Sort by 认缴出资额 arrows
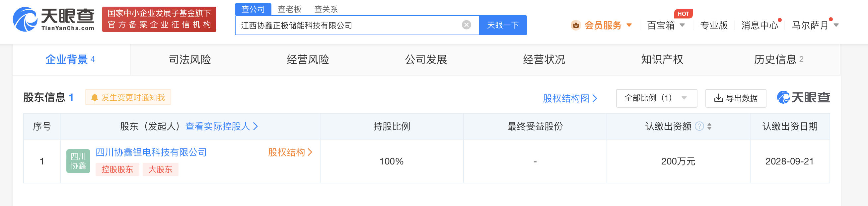This screenshot has width=868, height=206. [709, 127]
